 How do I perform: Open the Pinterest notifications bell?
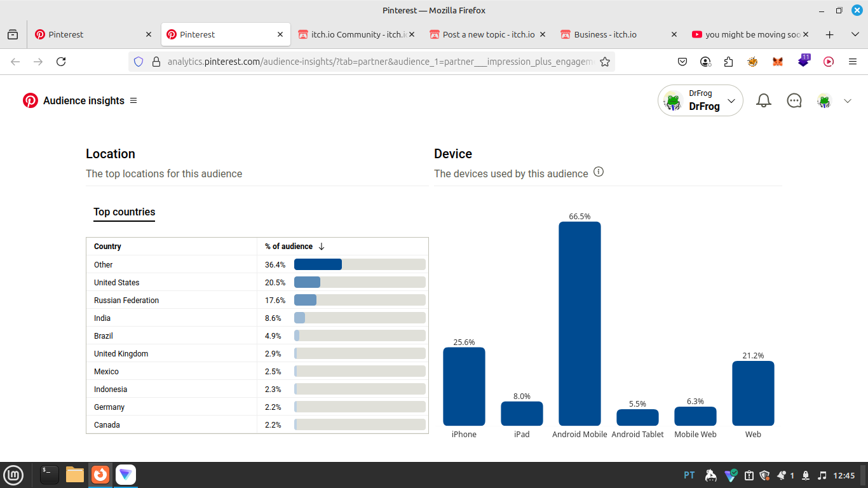point(764,100)
